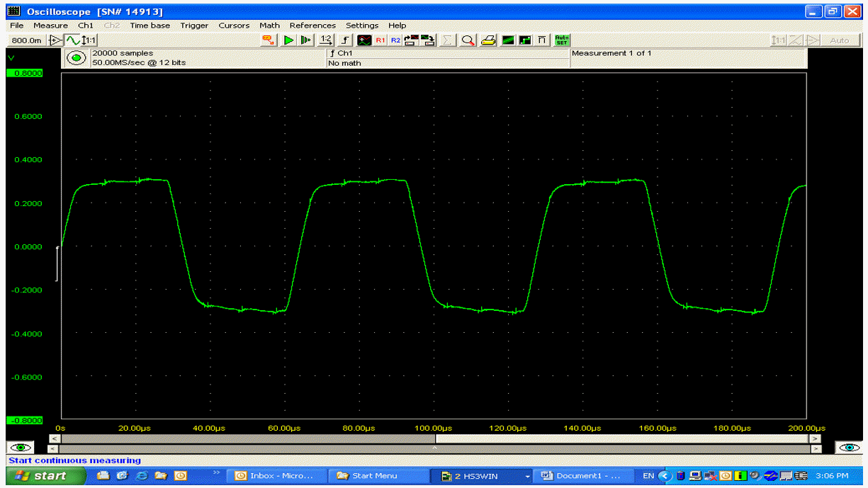Click the printer icon in toolbar
This screenshot has height=488, width=868.
[x=488, y=40]
